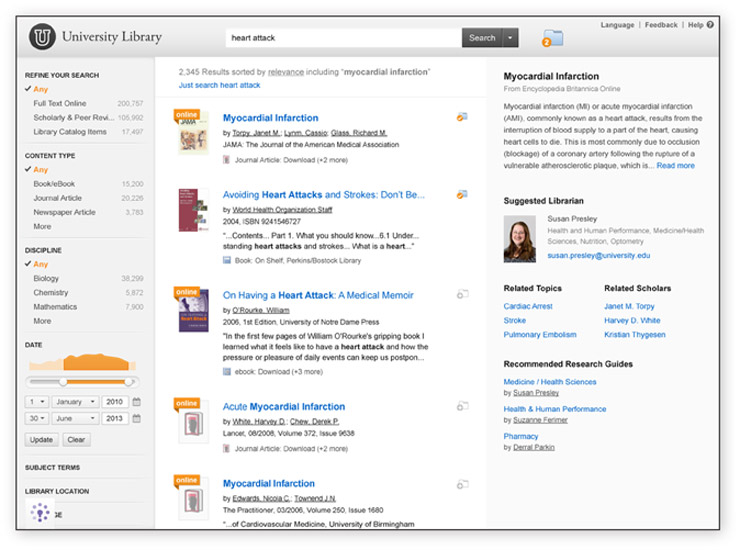Click the book icon next to On Shelf, Perkins/Bostock
The image size is (740, 550).
[x=227, y=260]
